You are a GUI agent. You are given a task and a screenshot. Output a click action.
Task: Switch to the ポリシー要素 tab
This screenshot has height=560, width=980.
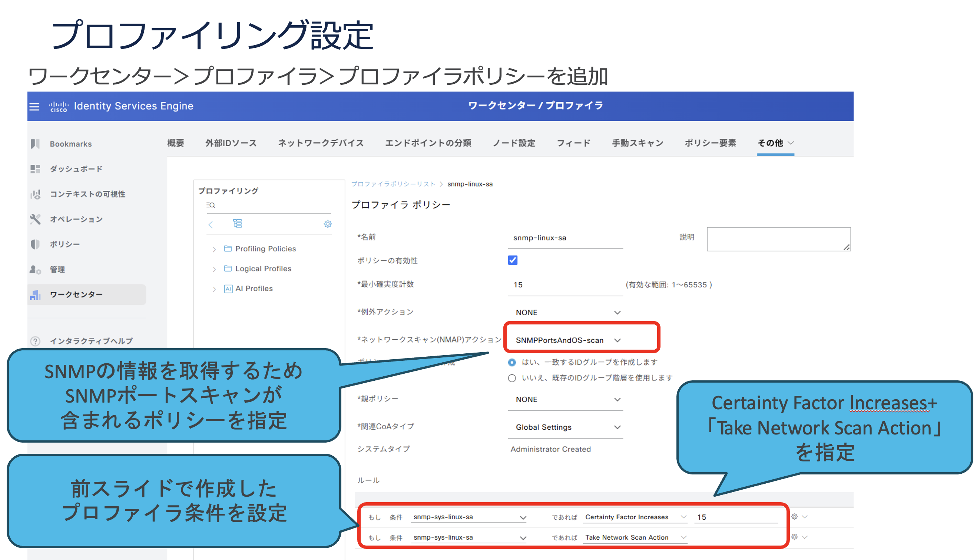pyautogui.click(x=710, y=143)
